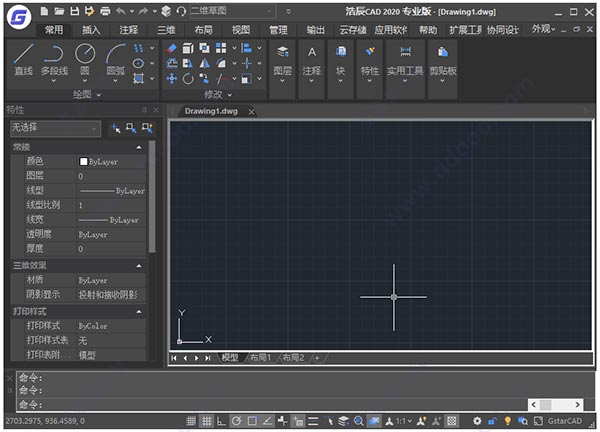Viewport: 600px width, 432px height.
Task: Toggle Object Snap Tracking in status bar
Action: [x=267, y=421]
